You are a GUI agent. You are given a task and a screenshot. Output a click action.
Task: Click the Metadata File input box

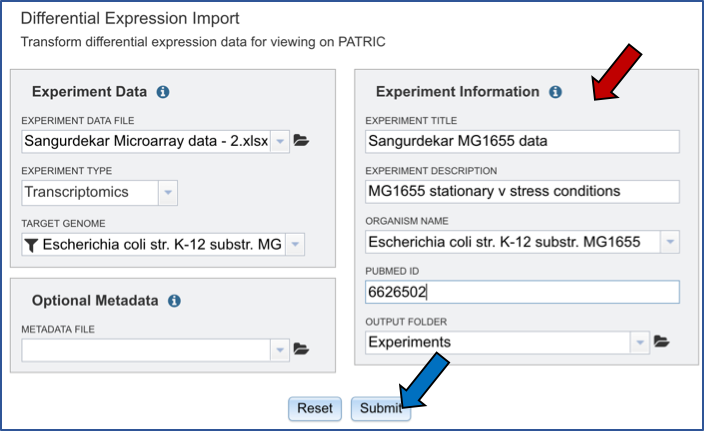tap(145, 349)
